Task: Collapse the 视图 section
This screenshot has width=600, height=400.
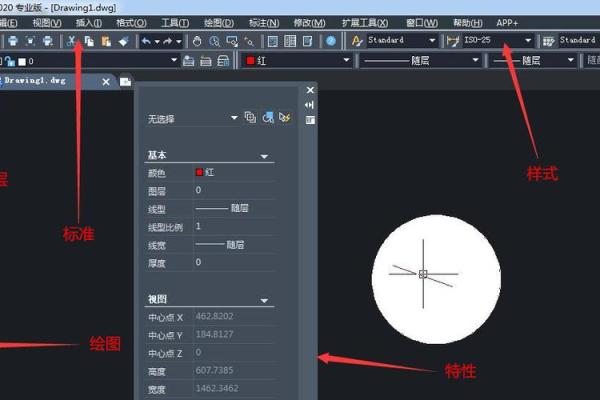Action: click(x=264, y=301)
